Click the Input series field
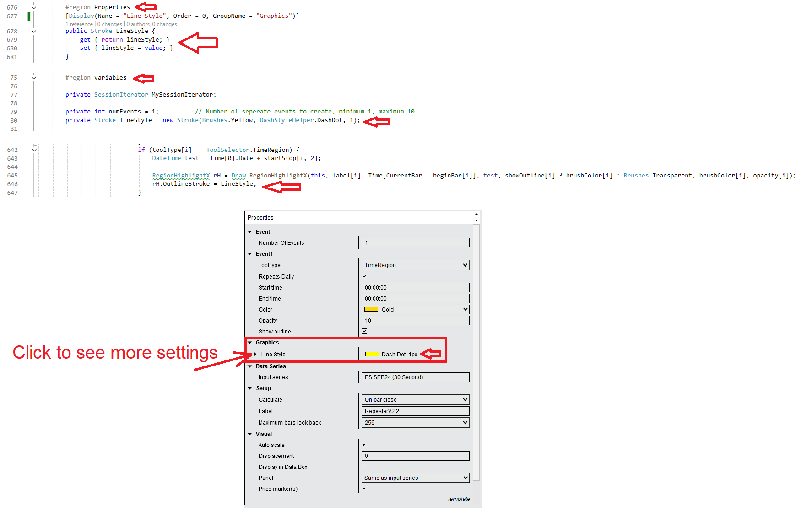Image resolution: width=812 pixels, height=516 pixels. pyautogui.click(x=415, y=377)
